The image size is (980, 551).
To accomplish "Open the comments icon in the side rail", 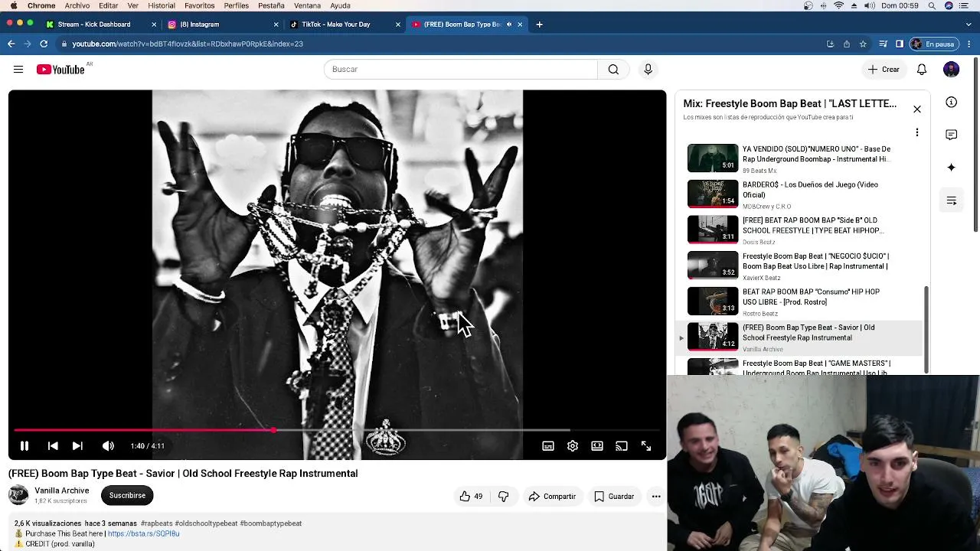I will click(951, 135).
